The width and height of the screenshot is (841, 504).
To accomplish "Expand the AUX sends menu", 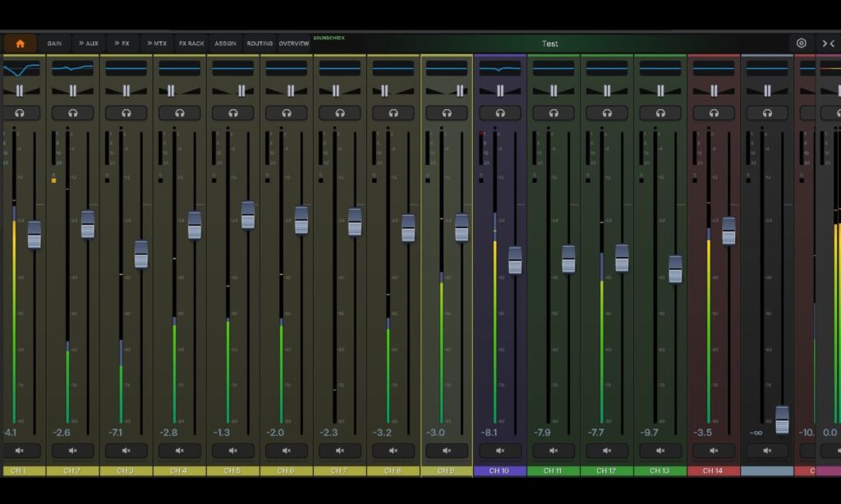I will click(x=89, y=44).
